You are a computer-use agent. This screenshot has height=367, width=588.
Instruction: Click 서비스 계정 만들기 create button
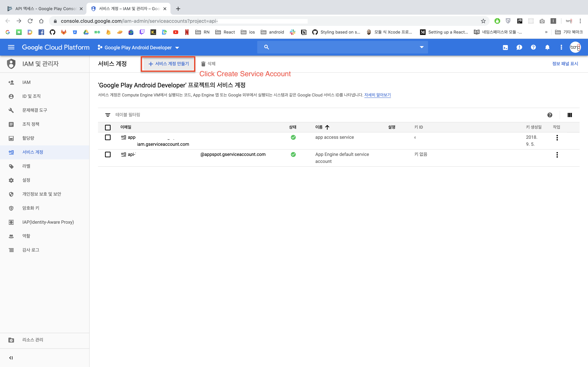pos(168,64)
